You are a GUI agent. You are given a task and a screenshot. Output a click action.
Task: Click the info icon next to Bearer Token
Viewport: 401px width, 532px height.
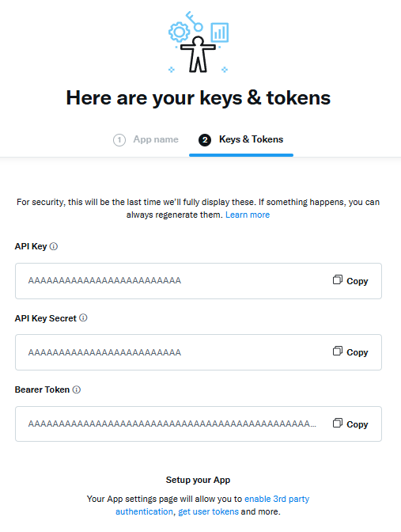[77, 389]
